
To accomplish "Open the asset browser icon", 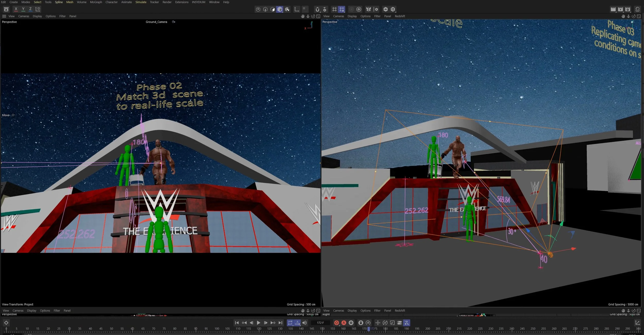I will click(6, 9).
